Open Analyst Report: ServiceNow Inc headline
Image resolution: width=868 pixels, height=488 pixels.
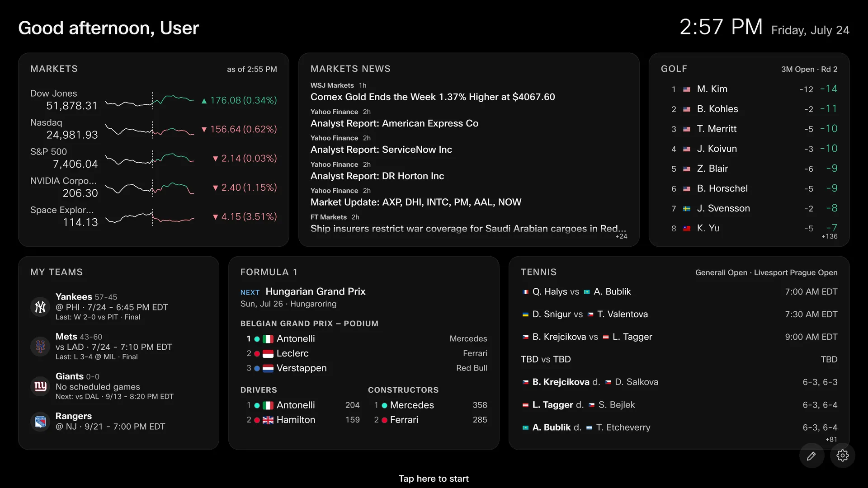pos(381,150)
